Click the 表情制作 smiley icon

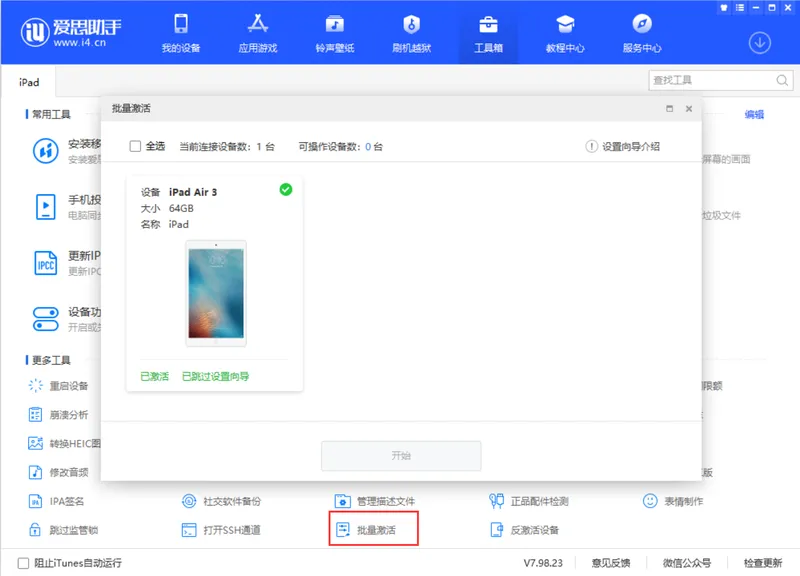650,501
